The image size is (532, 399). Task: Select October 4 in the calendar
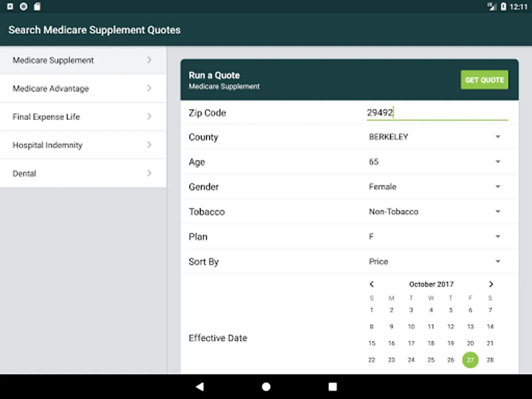click(431, 310)
